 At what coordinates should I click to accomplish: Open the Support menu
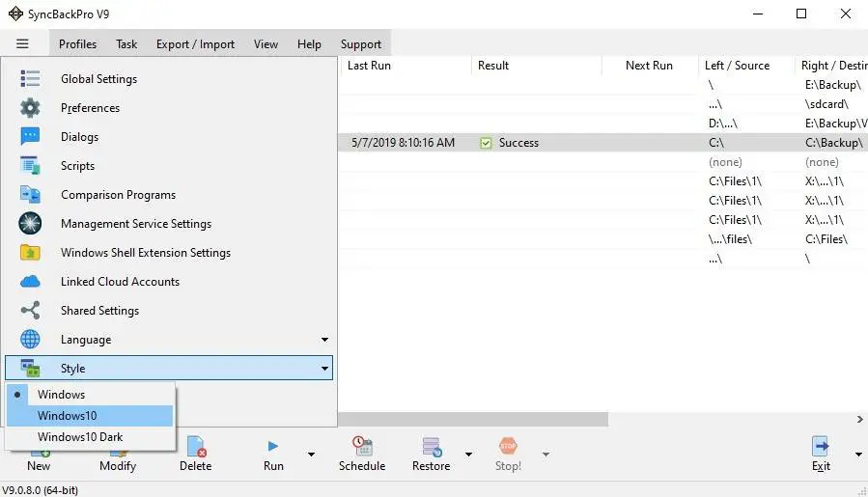tap(361, 44)
